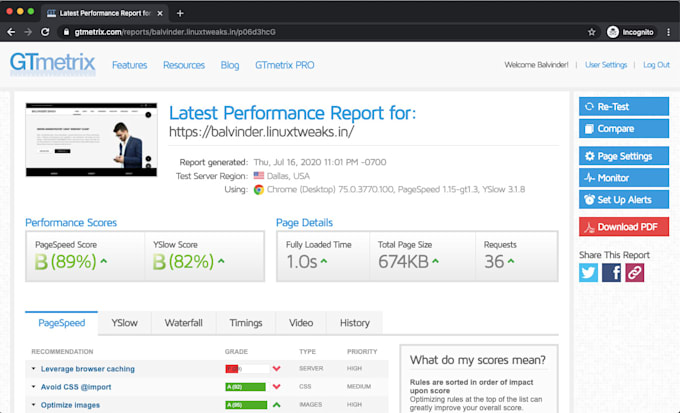Screen dimensions: 680x413
Task: Click the browser back arrow
Action: [x=11, y=32]
